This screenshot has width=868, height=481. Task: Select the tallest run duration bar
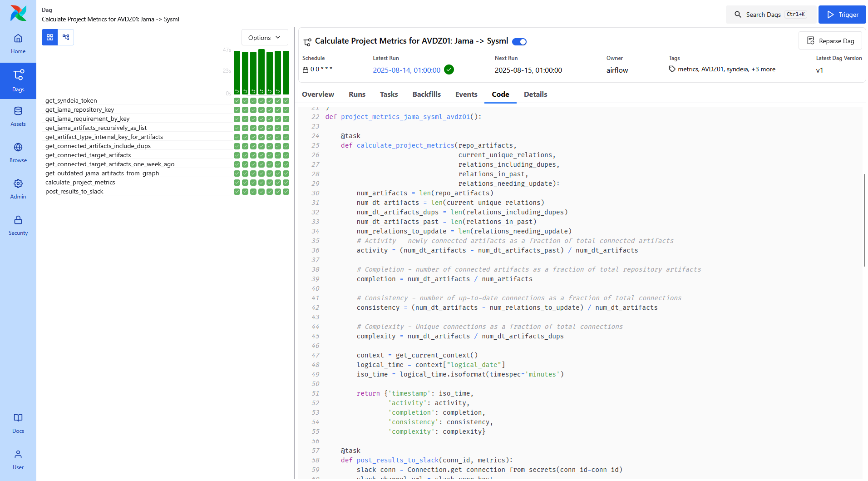coord(261,72)
